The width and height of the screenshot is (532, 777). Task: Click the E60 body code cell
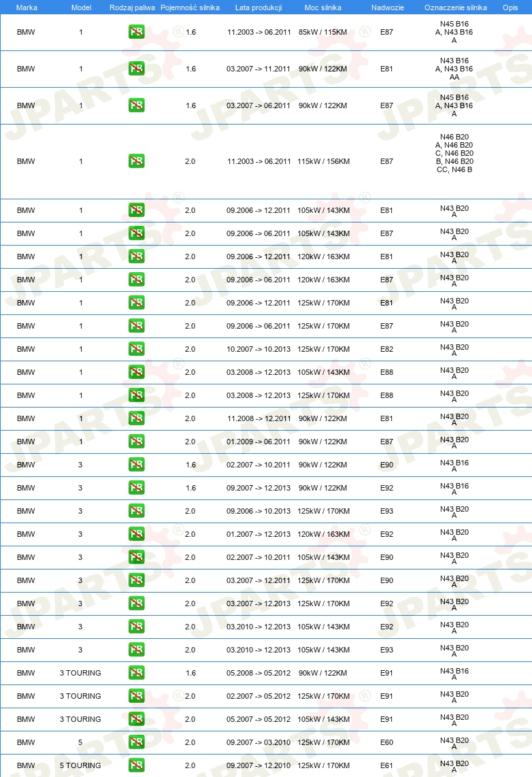(387, 743)
